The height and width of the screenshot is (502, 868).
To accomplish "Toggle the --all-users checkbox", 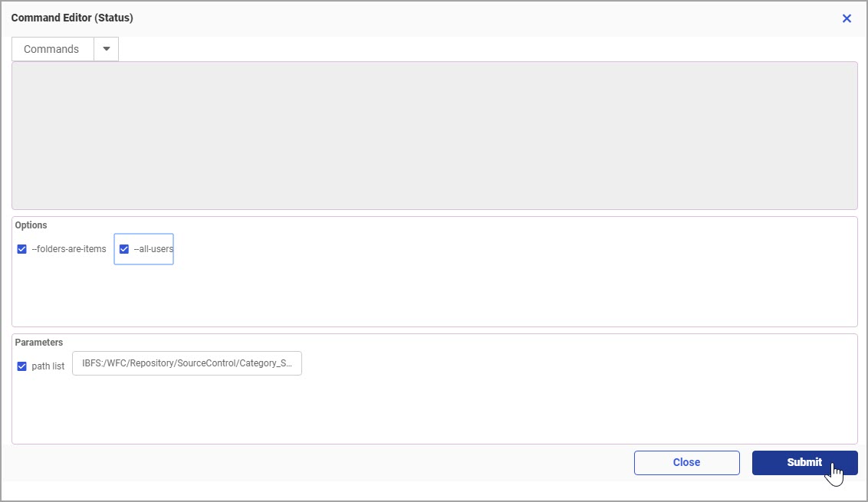I will pyautogui.click(x=124, y=249).
